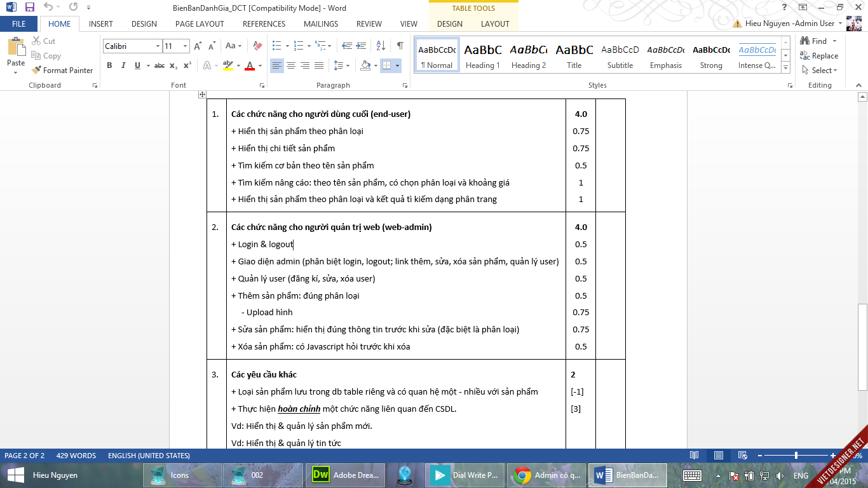Open the font size dropdown
This screenshot has height=488, width=868.
click(185, 46)
